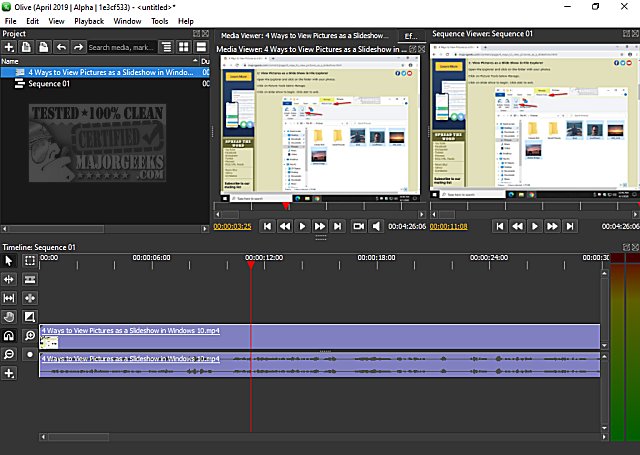
Task: Select the Slip tool
Action: coord(9,298)
